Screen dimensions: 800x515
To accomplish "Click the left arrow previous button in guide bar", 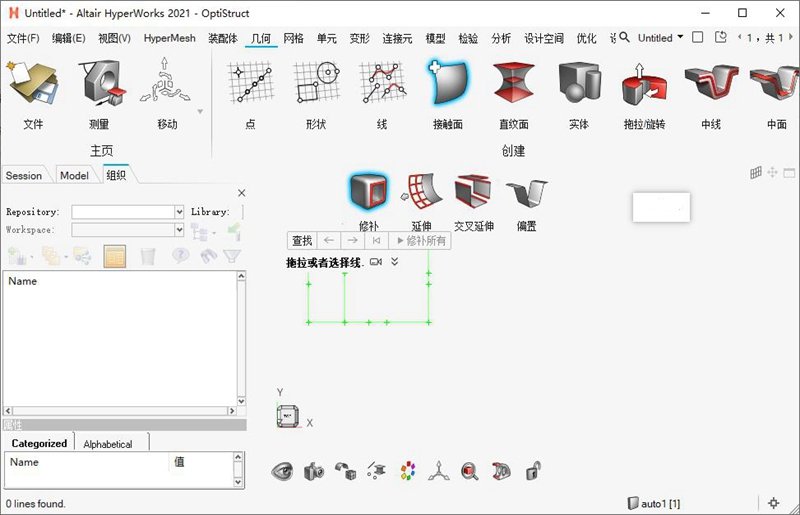I will pyautogui.click(x=329, y=240).
